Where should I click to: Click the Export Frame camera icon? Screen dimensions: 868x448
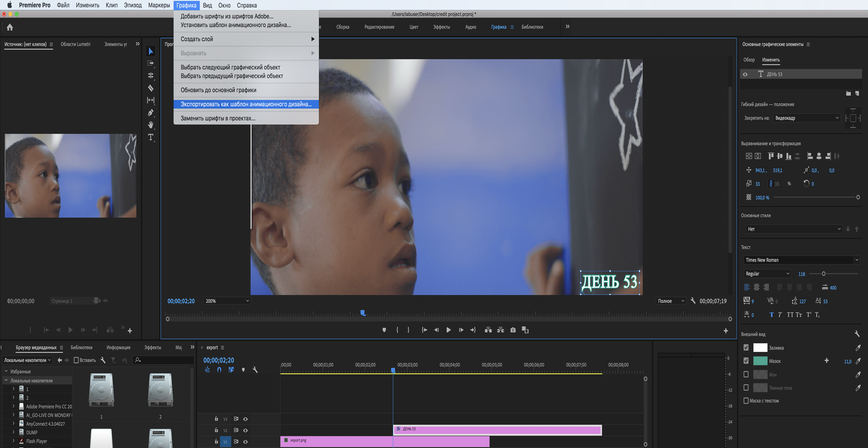click(x=513, y=330)
